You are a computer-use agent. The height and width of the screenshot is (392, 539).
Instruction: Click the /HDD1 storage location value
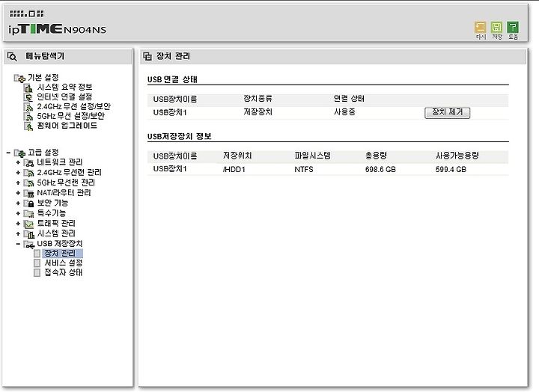point(234,169)
